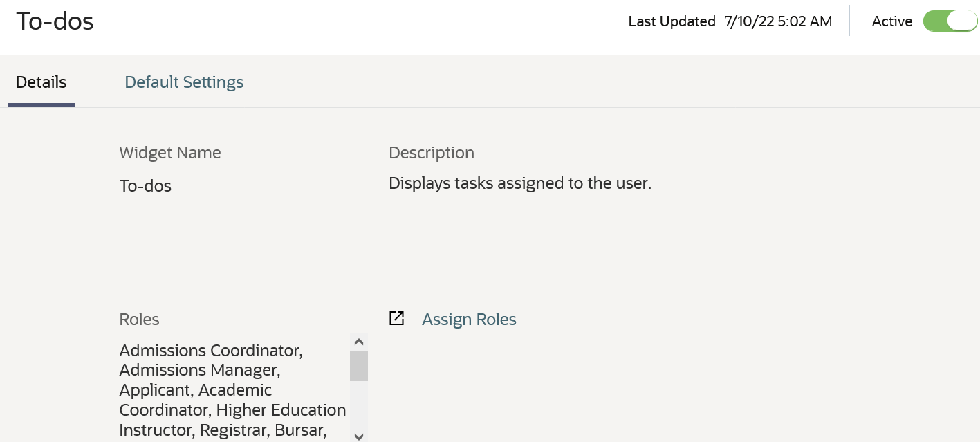
Task: Click Admissions Manager in the Roles list
Action: click(x=200, y=370)
